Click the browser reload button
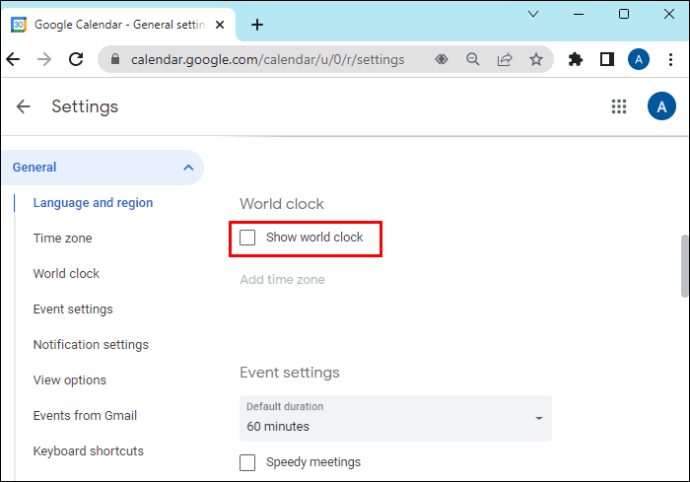Image resolution: width=690 pixels, height=482 pixels. (x=75, y=59)
